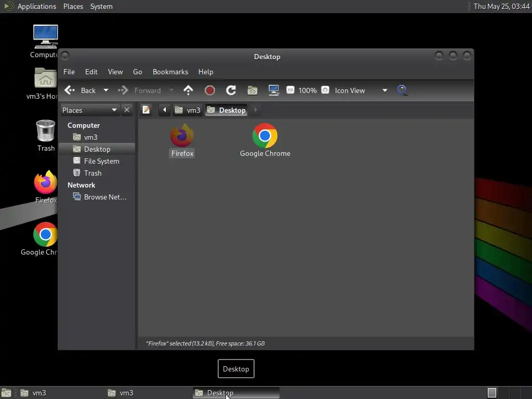Close the Places side pane
The image size is (532, 399).
127,110
